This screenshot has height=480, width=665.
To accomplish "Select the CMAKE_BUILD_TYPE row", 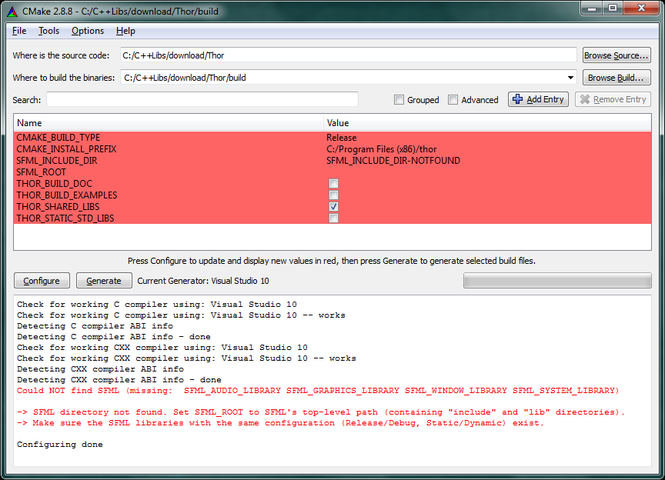I will pyautogui.click(x=332, y=137).
